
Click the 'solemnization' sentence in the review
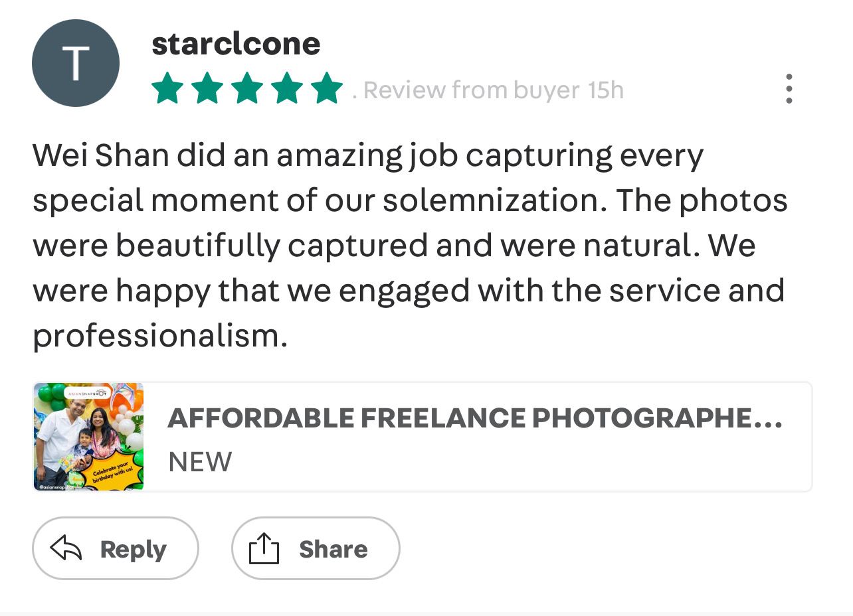(x=319, y=178)
